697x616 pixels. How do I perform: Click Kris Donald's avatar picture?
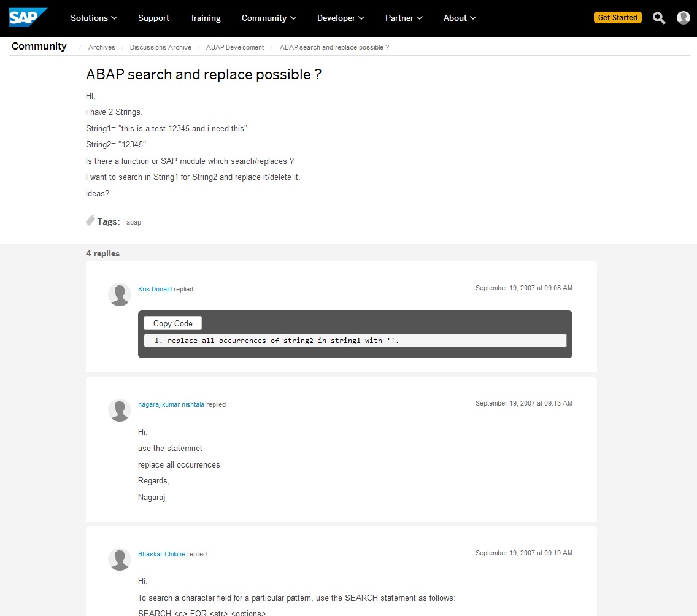119,295
